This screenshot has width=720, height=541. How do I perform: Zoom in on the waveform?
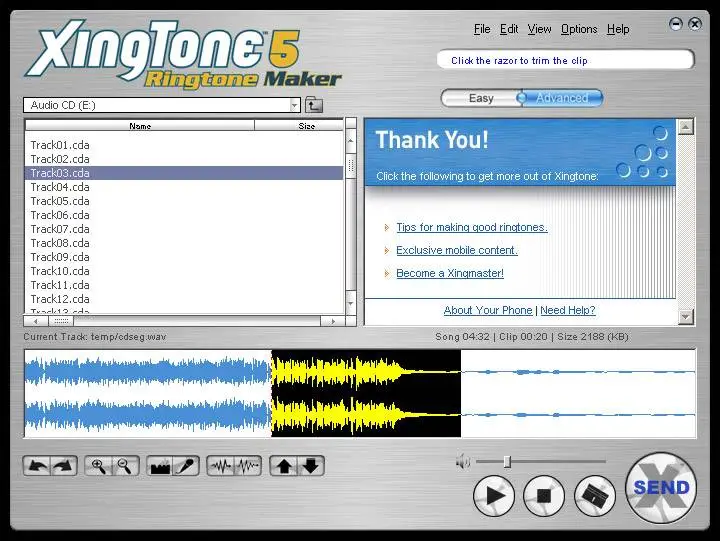pos(99,466)
